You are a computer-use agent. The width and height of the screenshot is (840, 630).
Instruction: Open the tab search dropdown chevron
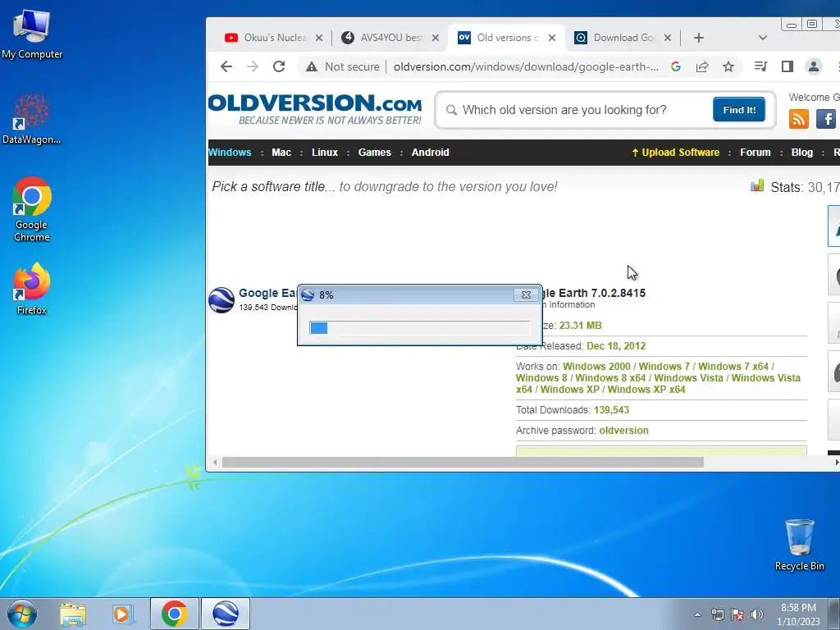point(763,38)
